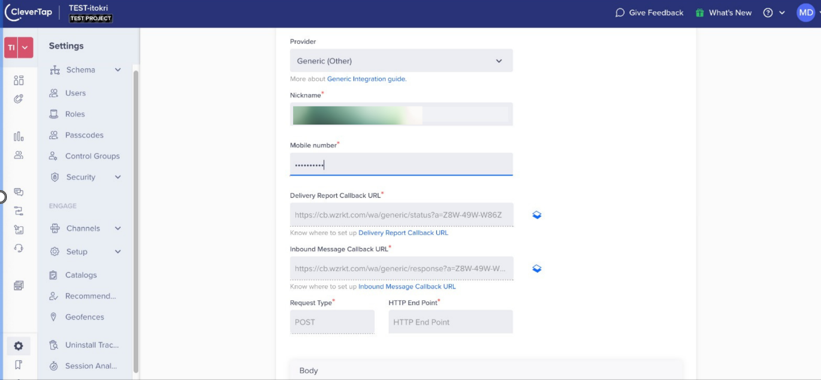Open the Delivery Report Callback URL help link
Viewport: 821px width, 380px height.
pos(403,232)
